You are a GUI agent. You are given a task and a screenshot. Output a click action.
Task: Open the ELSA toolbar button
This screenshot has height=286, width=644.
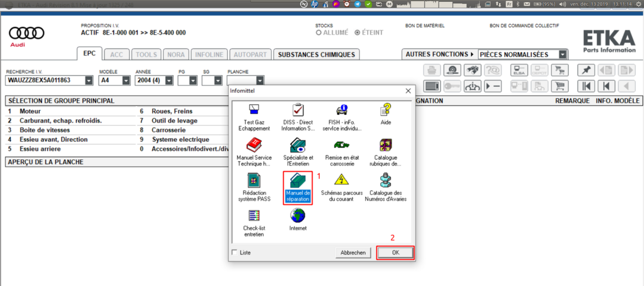click(519, 70)
